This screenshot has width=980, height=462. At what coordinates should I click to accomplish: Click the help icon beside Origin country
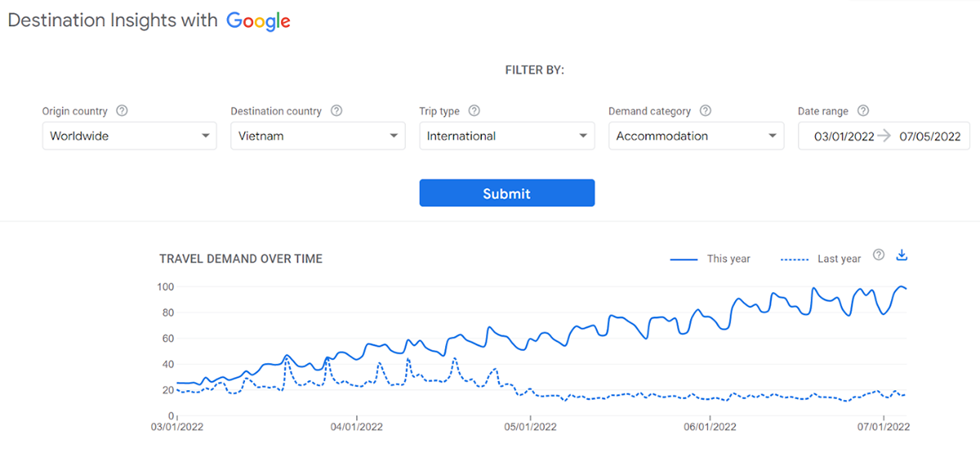point(122,111)
